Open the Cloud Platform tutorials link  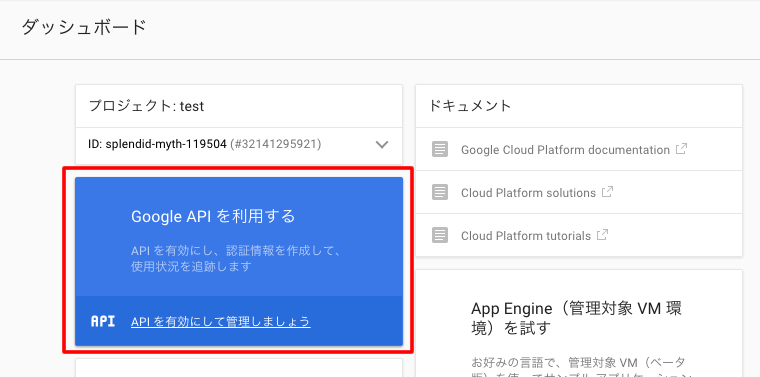pyautogui.click(x=526, y=236)
